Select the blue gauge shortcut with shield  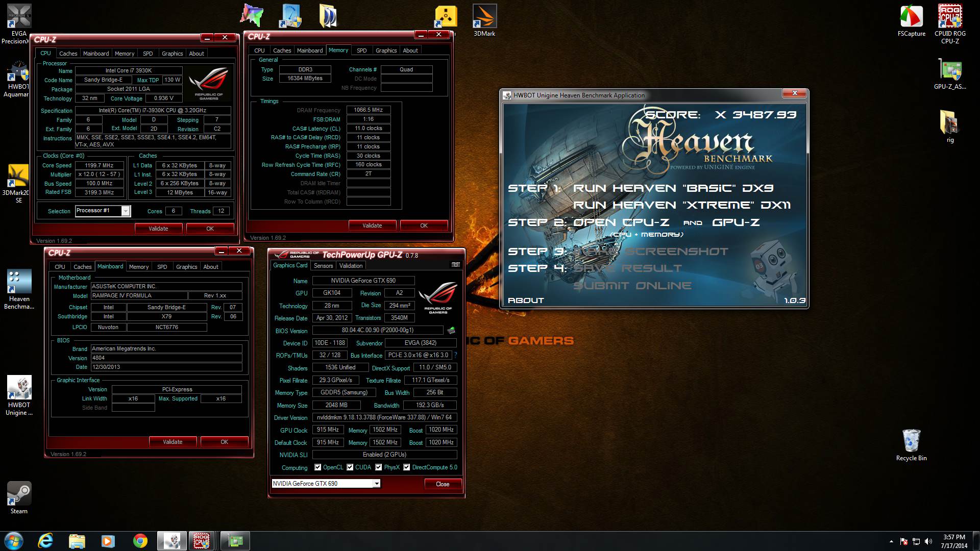[290, 16]
